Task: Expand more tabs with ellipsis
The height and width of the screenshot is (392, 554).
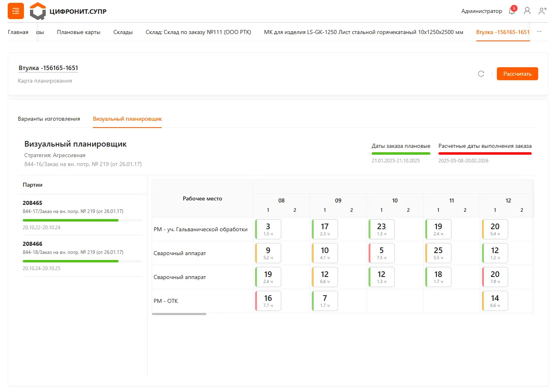Action: [539, 32]
